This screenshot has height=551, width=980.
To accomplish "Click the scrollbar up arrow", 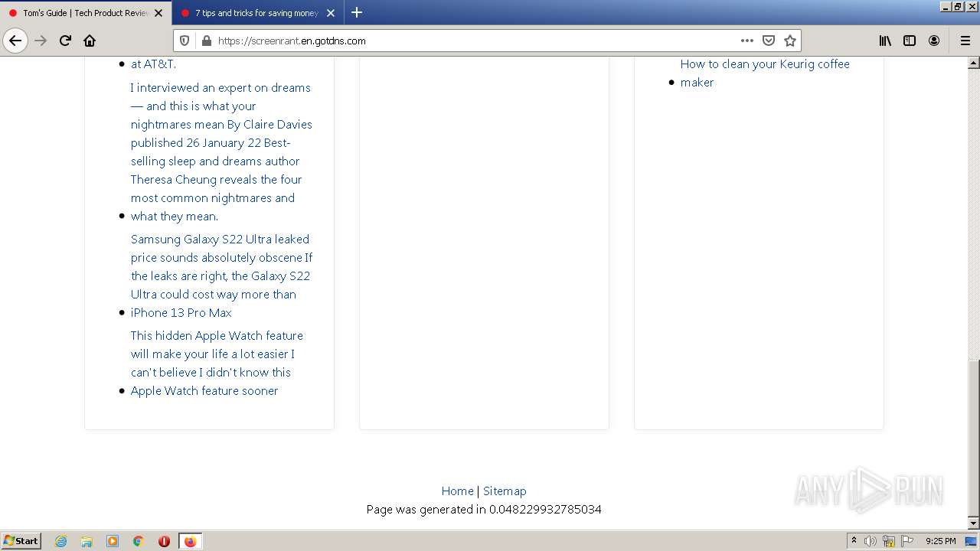I will pos(973,63).
